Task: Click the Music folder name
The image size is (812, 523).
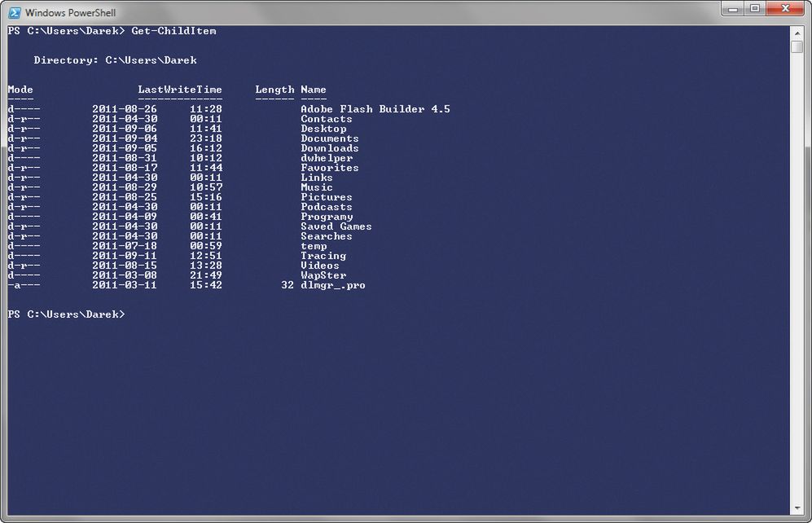Action: tap(317, 187)
